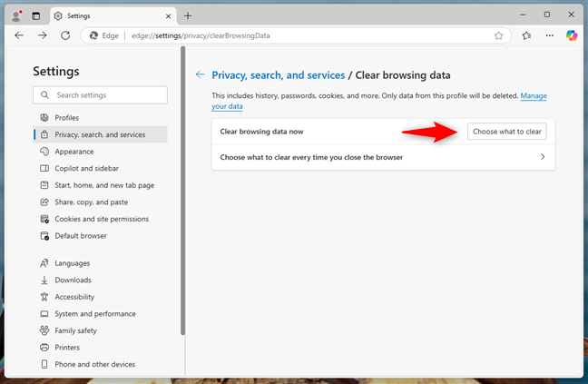Image resolution: width=588 pixels, height=384 pixels.
Task: Open Downloads settings
Action: tap(100, 281)
